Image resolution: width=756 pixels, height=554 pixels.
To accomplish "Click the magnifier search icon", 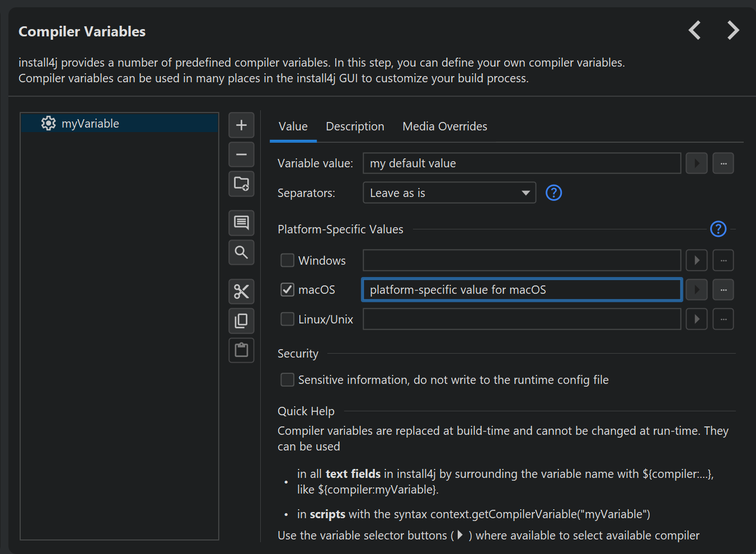I will pos(241,252).
